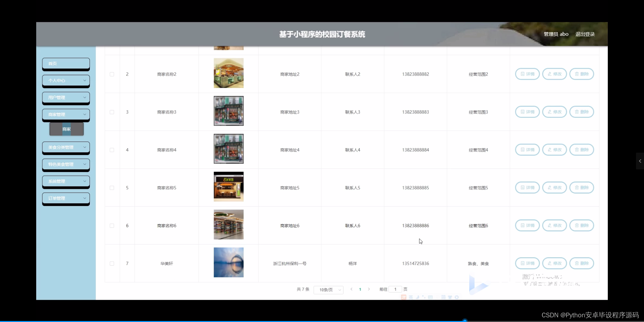Click the page number input field

pos(395,289)
